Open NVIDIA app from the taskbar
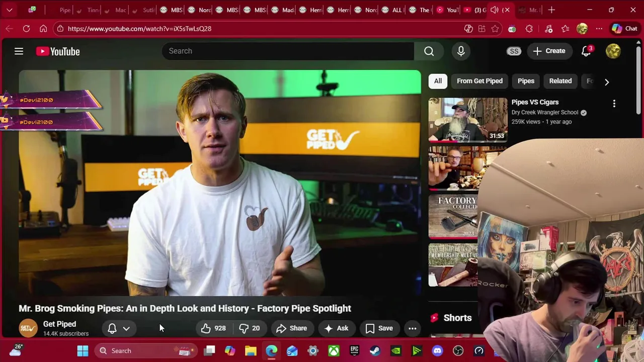Screen dimensions: 644x362 [396, 350]
